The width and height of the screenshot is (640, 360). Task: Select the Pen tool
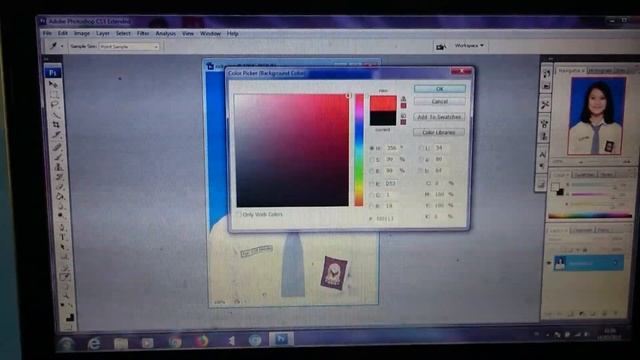62,227
